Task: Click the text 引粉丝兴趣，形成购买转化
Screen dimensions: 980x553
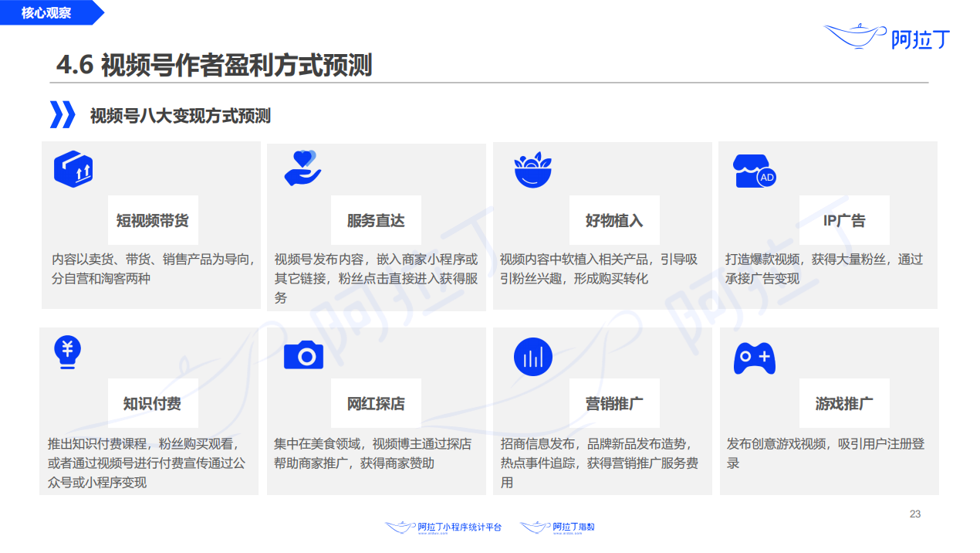Action: [573, 278]
